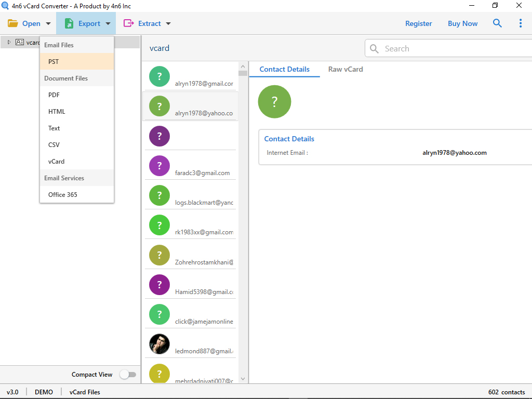The image size is (532, 399).
Task: Click '602 contacts' in status bar
Action: [x=507, y=392]
